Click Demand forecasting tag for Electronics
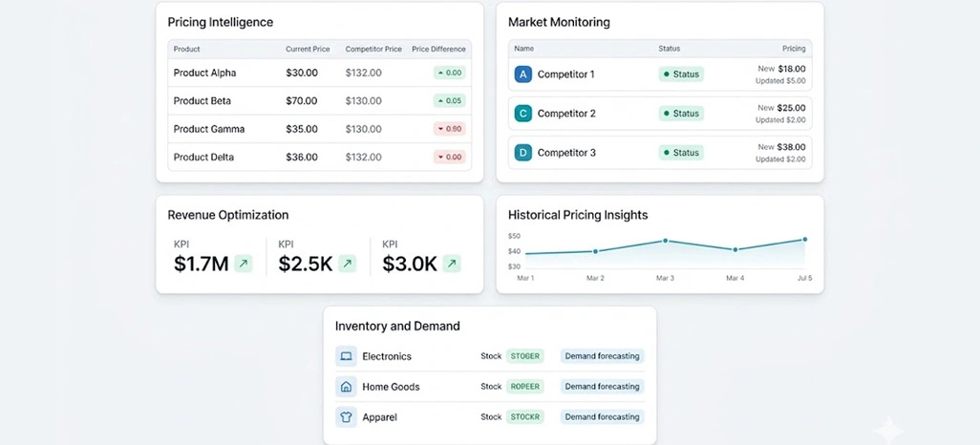The height and width of the screenshot is (445, 980). pos(602,356)
